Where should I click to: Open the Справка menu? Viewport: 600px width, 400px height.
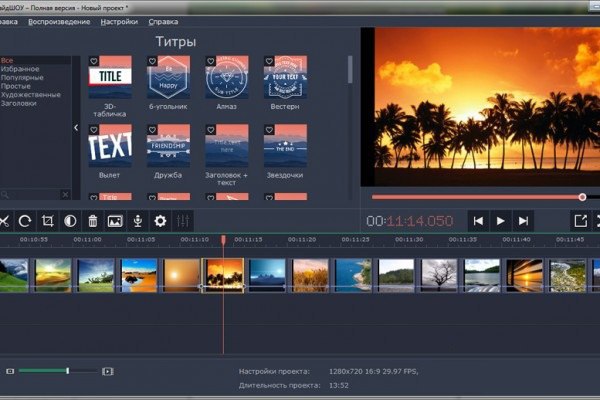tap(163, 22)
